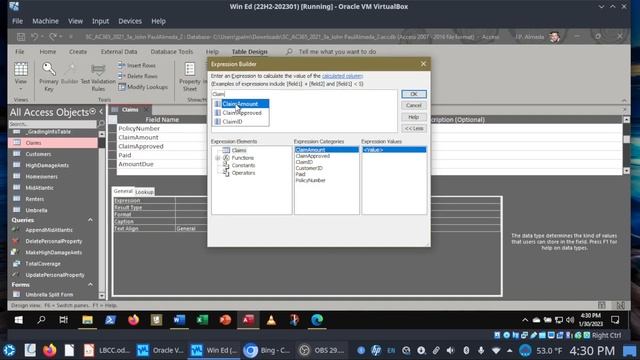640x360 pixels.
Task: Collapse the Forms group
Action: coord(90,284)
